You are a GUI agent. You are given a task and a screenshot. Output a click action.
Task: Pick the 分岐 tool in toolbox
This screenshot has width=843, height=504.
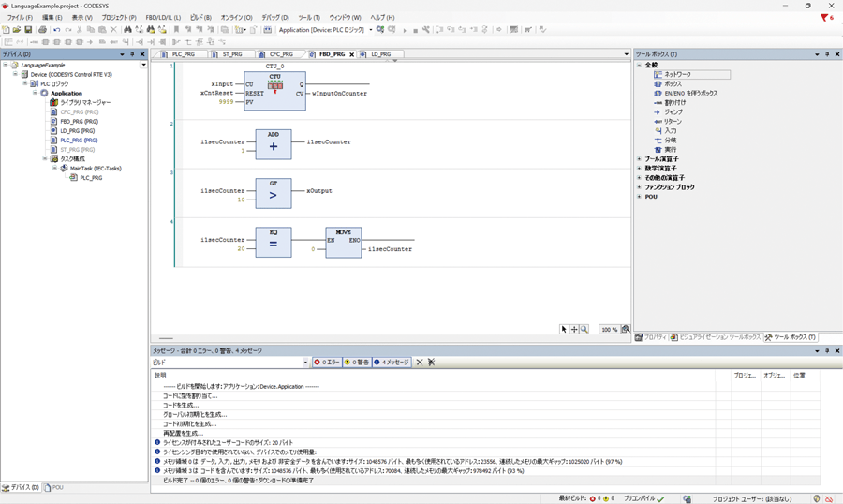point(670,141)
